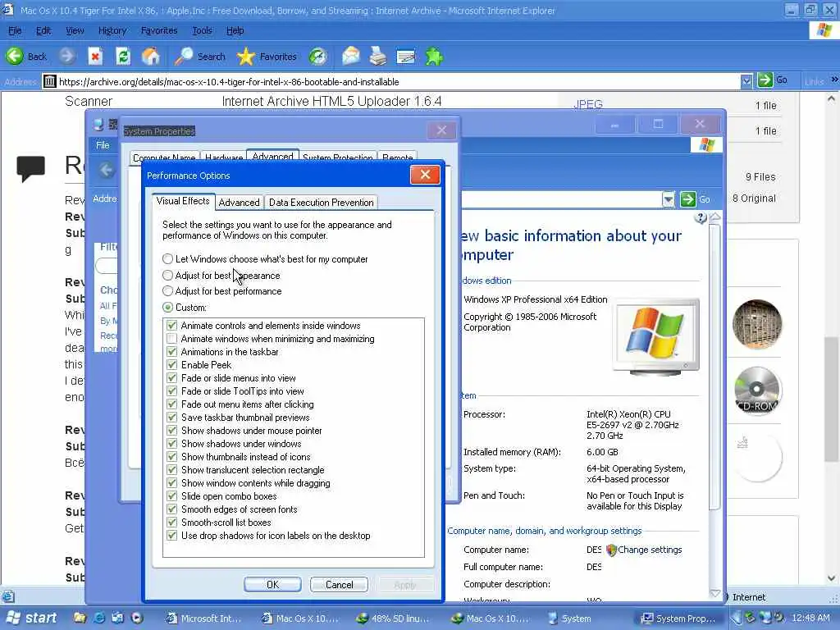Open the folder icon in quick launch
Image resolution: width=840 pixels, height=630 pixels.
click(x=80, y=618)
